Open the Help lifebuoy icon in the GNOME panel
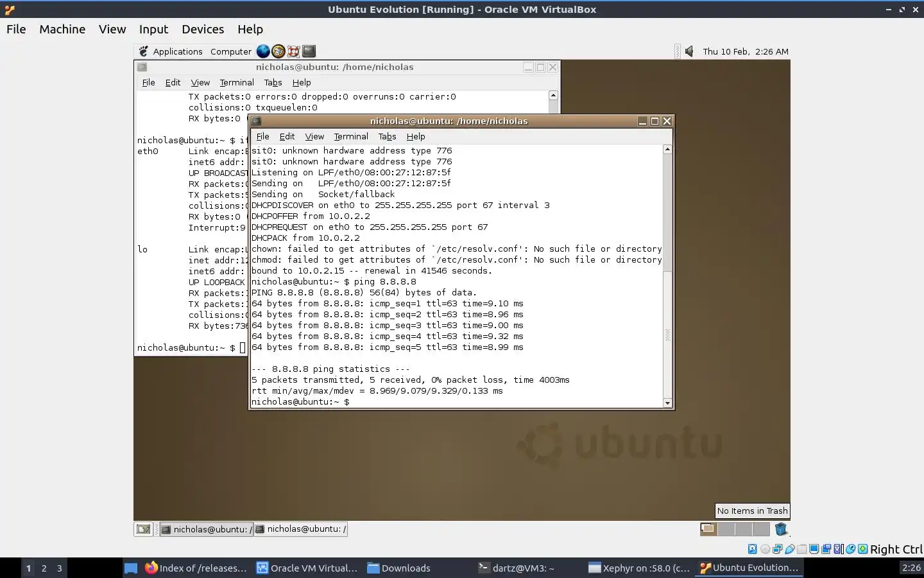Viewport: 924px width, 578px height. 294,51
